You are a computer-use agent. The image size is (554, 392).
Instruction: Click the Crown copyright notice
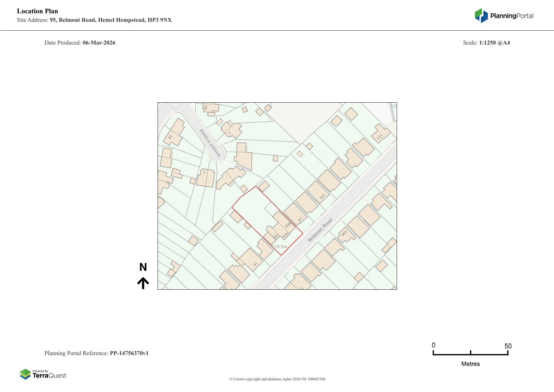point(277,379)
